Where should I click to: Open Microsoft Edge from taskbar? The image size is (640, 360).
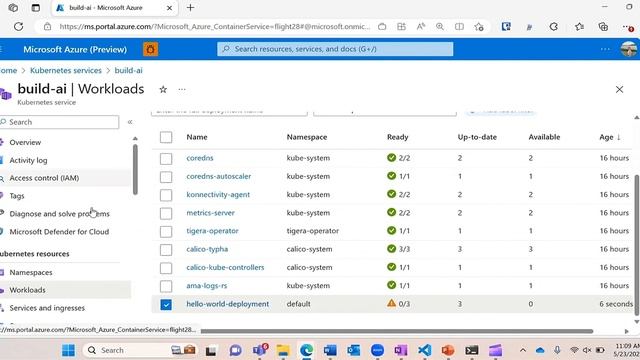[x=307, y=350]
